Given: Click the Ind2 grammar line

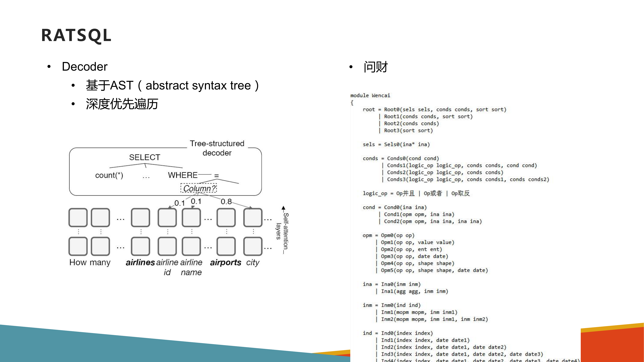Looking at the screenshot, I should [x=441, y=347].
